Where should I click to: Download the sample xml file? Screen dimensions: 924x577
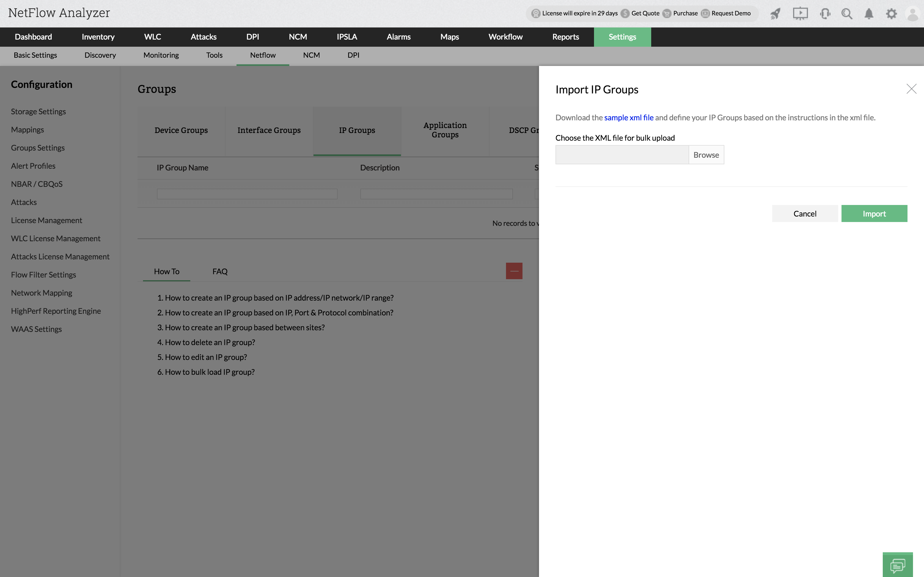[x=628, y=118]
